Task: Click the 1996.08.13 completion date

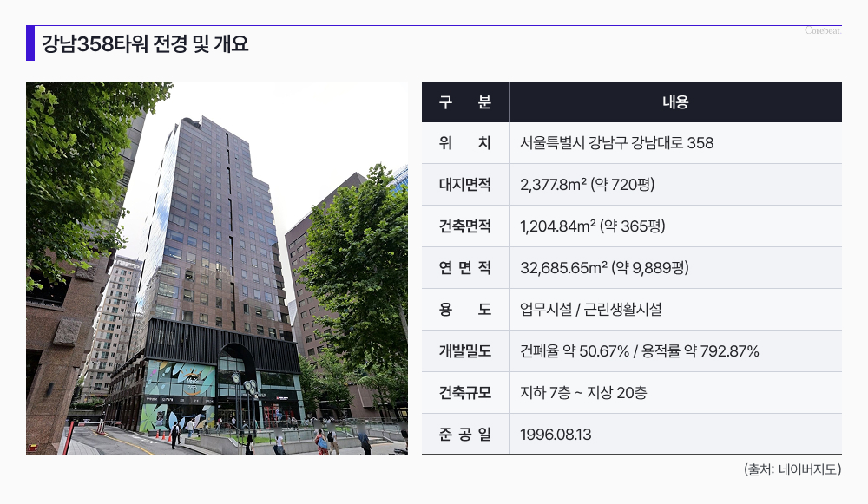Action: pyautogui.click(x=556, y=435)
